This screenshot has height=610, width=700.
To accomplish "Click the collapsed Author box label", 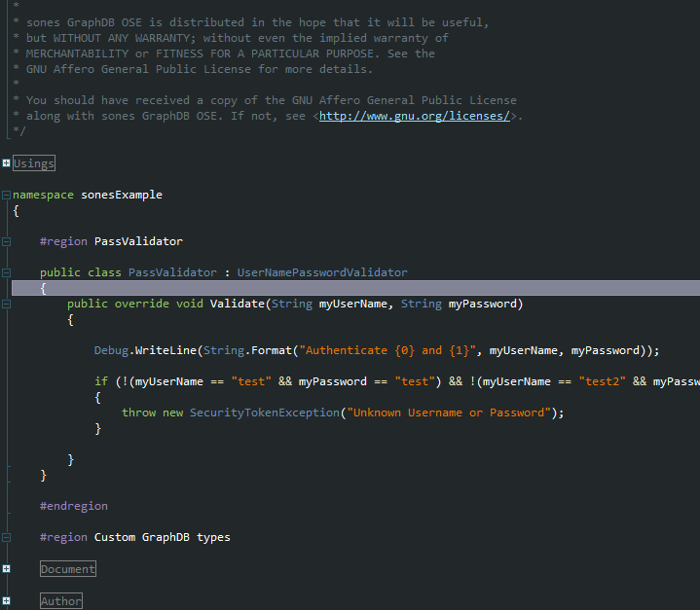I will pos(61,601).
